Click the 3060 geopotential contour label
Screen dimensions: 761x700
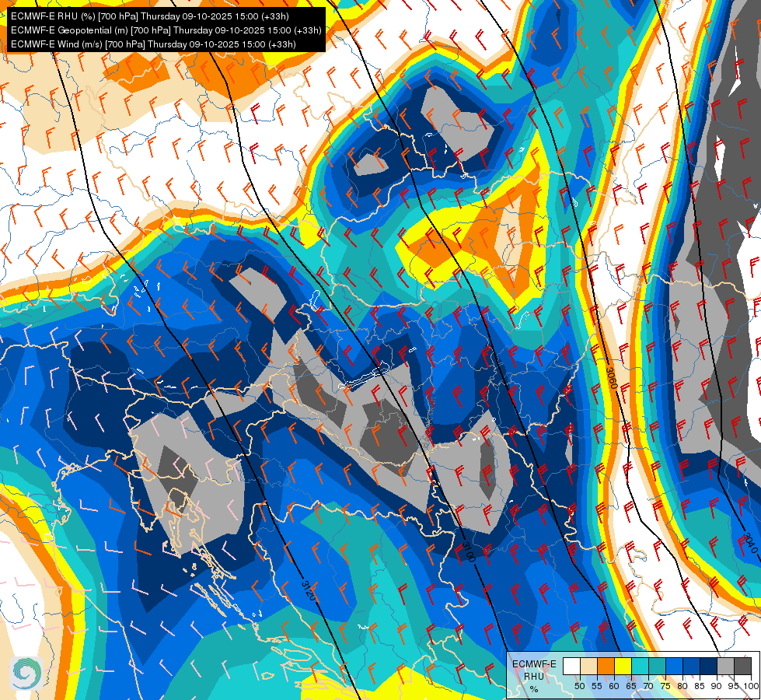click(x=611, y=378)
